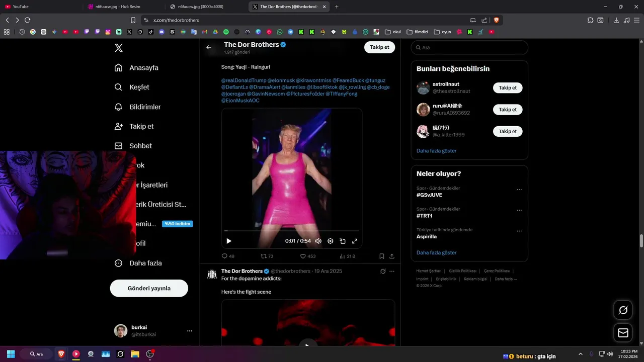The height and width of the screenshot is (362, 644).
Task: Open the browser hamburger menu
Action: click(x=636, y=20)
